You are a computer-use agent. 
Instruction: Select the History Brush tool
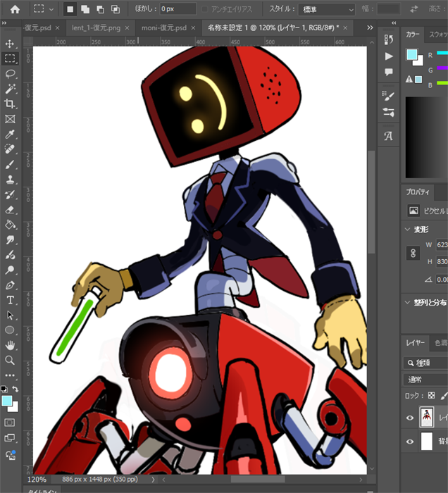click(10, 194)
